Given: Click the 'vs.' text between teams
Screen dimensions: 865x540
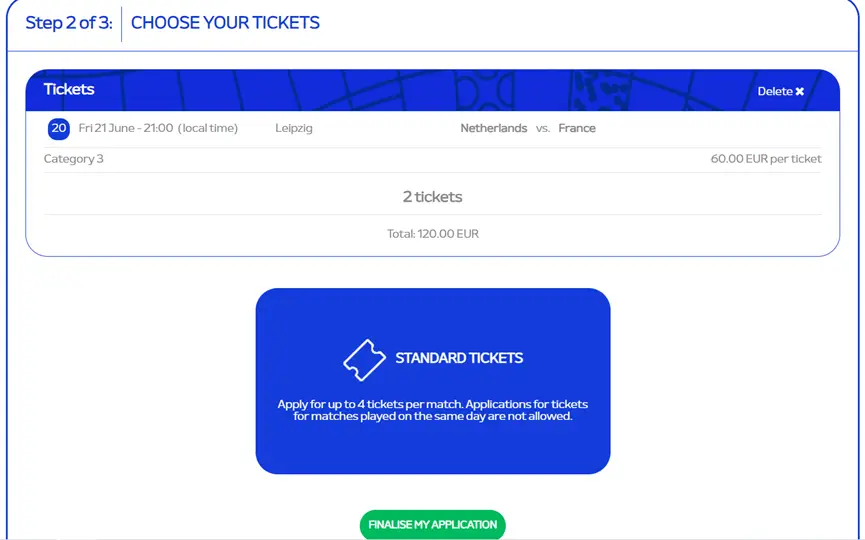Looking at the screenshot, I should [x=543, y=129].
